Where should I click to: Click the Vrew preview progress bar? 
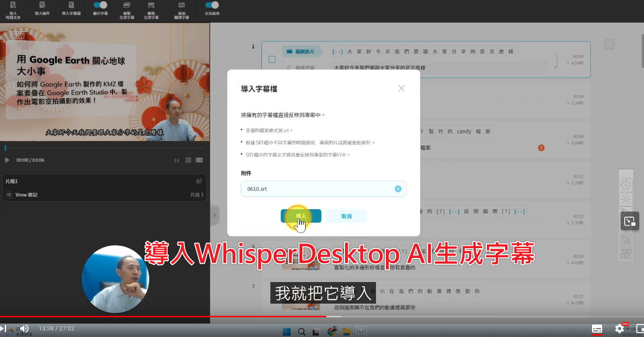[x=105, y=148]
